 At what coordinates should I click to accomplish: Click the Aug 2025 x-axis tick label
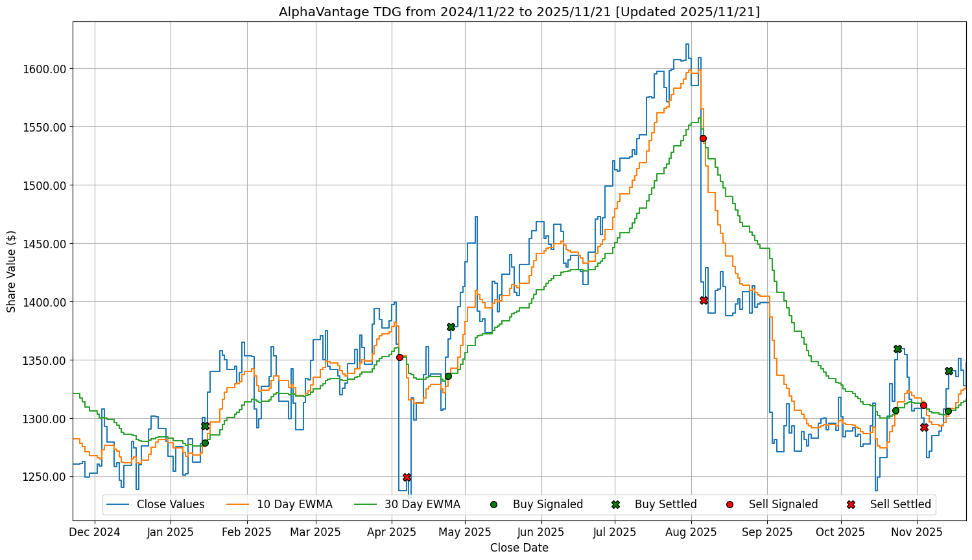pyautogui.click(x=691, y=532)
